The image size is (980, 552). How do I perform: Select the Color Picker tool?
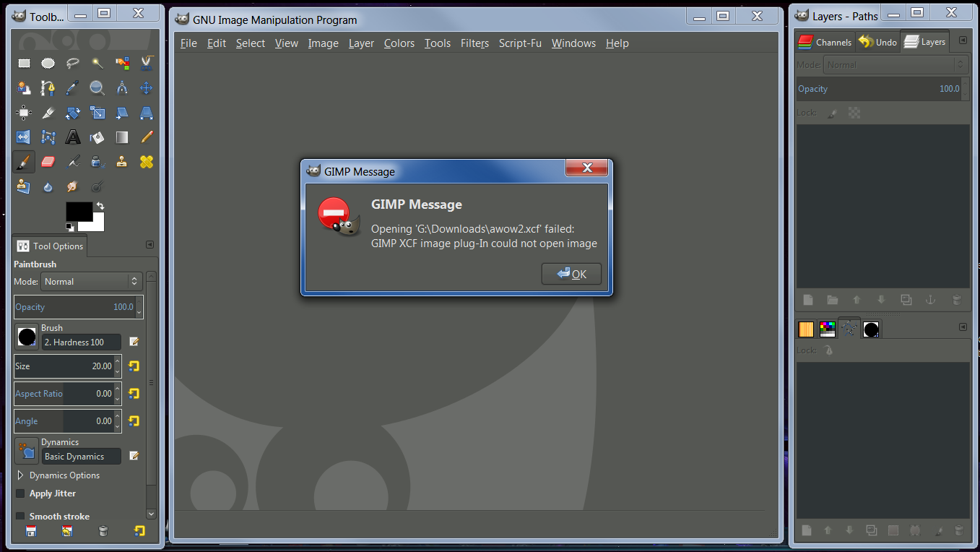pyautogui.click(x=72, y=87)
